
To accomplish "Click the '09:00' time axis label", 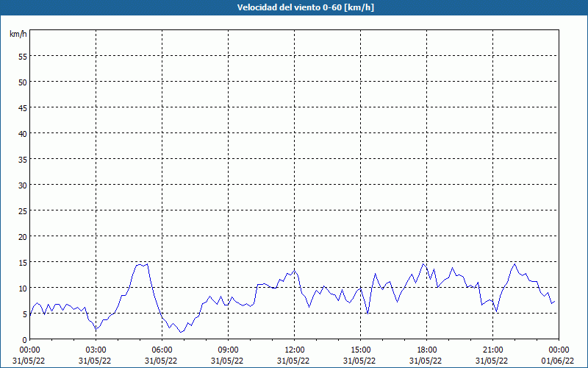I will 229,350.
